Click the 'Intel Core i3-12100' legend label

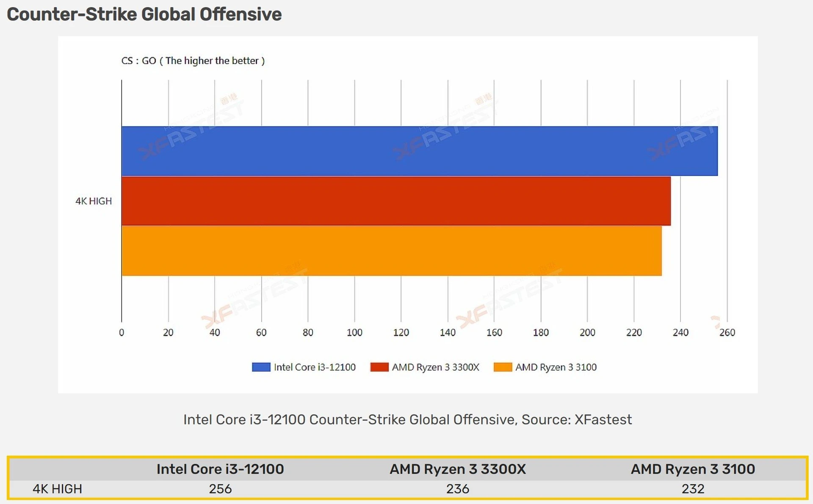pos(315,367)
